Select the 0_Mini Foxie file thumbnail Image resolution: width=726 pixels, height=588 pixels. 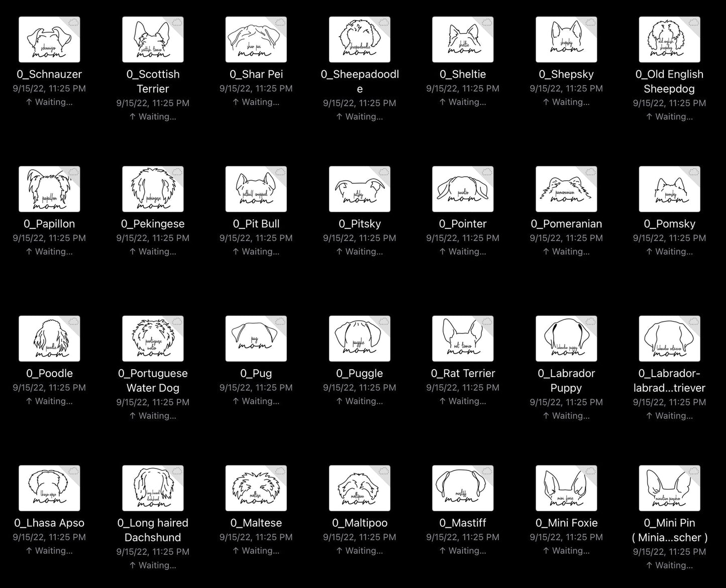point(566,488)
